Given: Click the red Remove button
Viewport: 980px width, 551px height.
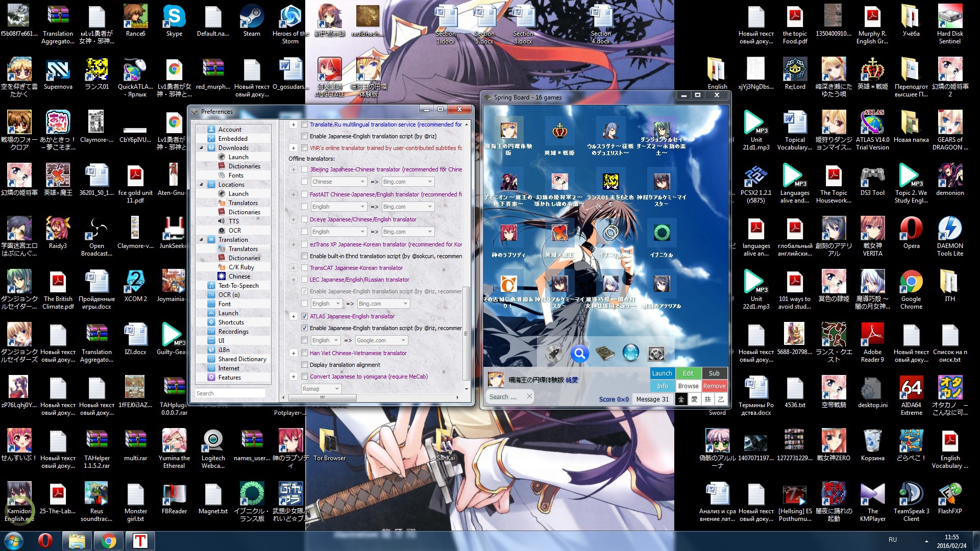Looking at the screenshot, I should tap(714, 386).
